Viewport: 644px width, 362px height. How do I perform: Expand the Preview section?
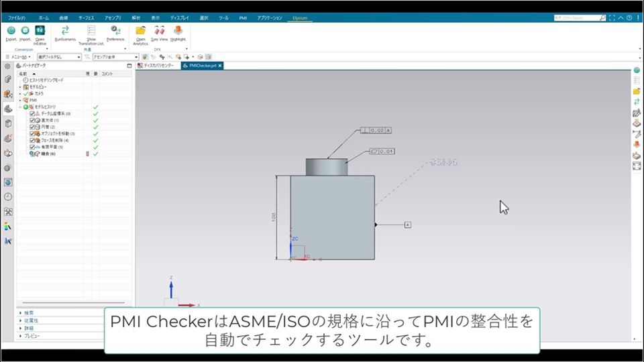[x=21, y=336]
